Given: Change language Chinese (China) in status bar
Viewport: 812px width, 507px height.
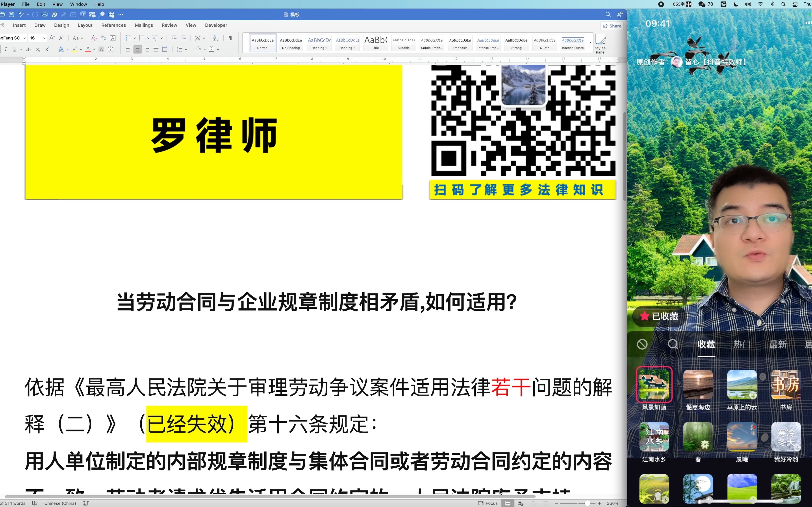Looking at the screenshot, I should [x=60, y=503].
